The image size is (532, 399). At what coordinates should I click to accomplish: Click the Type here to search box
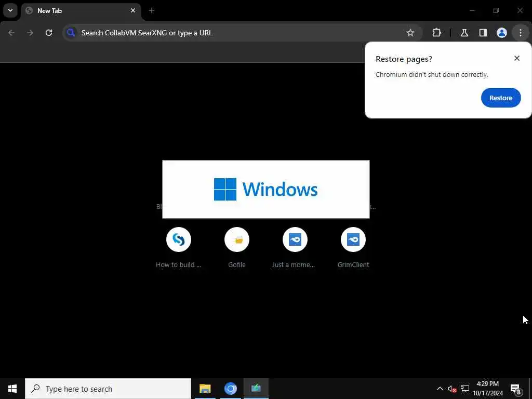point(108,389)
